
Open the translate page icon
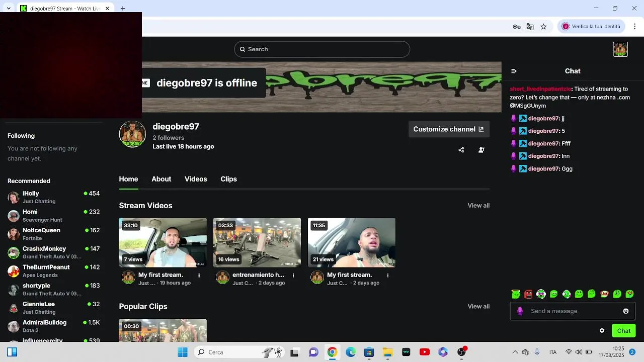530,27
